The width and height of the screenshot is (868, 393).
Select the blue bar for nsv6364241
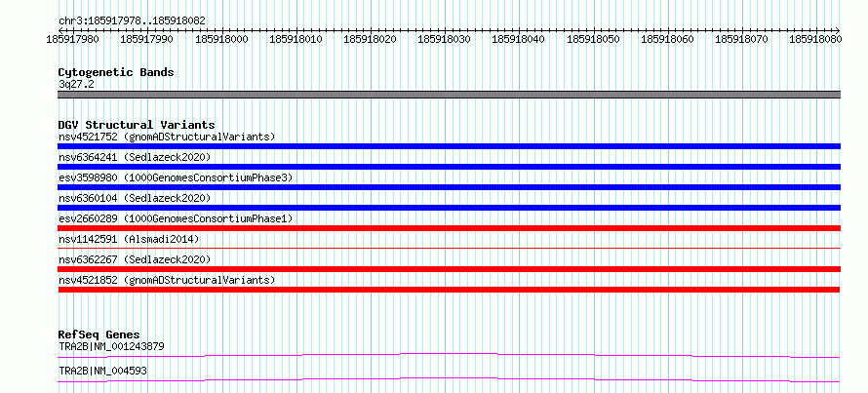449,167
